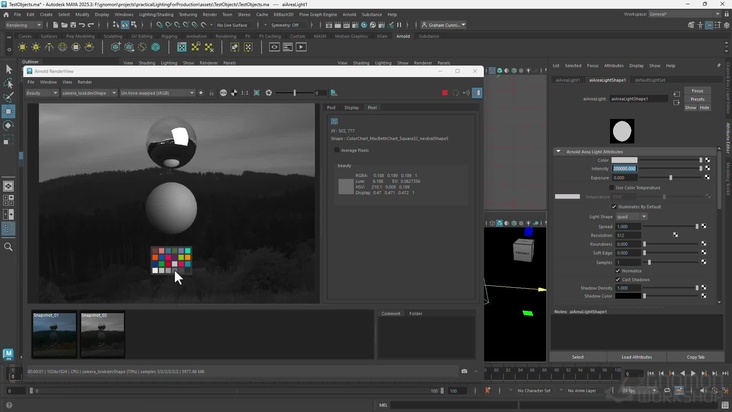The height and width of the screenshot is (412, 732).
Task: Activate the Move tool in toolbox
Action: (x=8, y=112)
